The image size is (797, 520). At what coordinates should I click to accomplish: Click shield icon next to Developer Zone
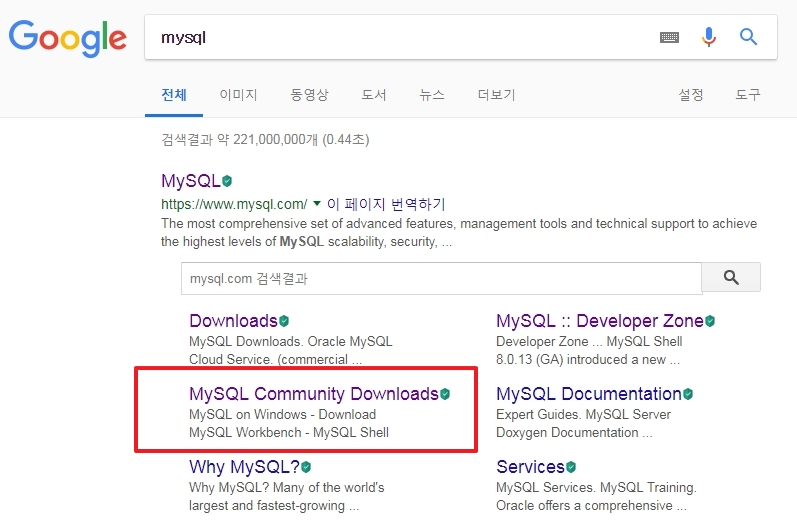coord(710,321)
